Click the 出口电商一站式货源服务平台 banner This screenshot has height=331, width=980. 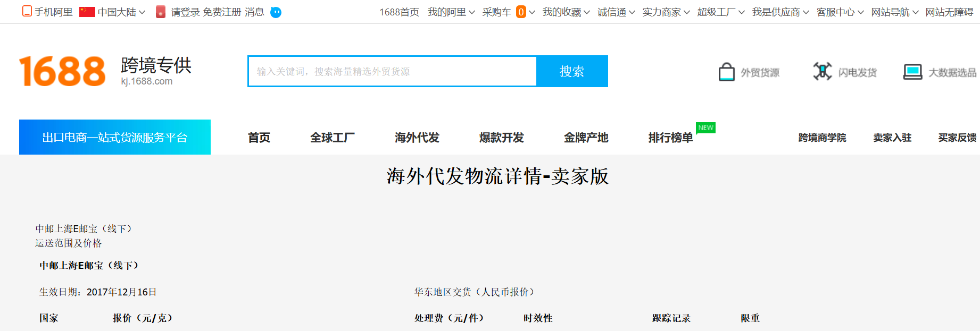(x=115, y=138)
